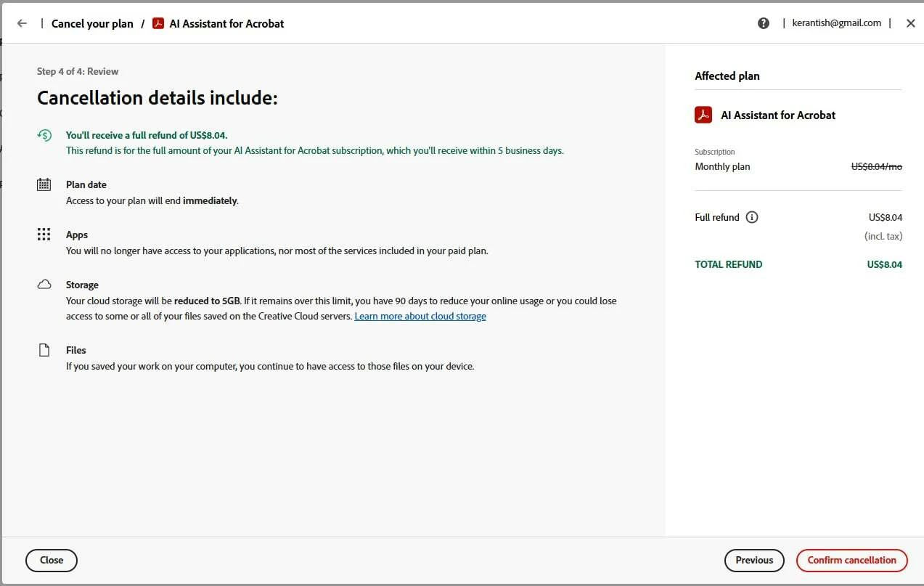Click the Affected plan heading

pos(727,76)
